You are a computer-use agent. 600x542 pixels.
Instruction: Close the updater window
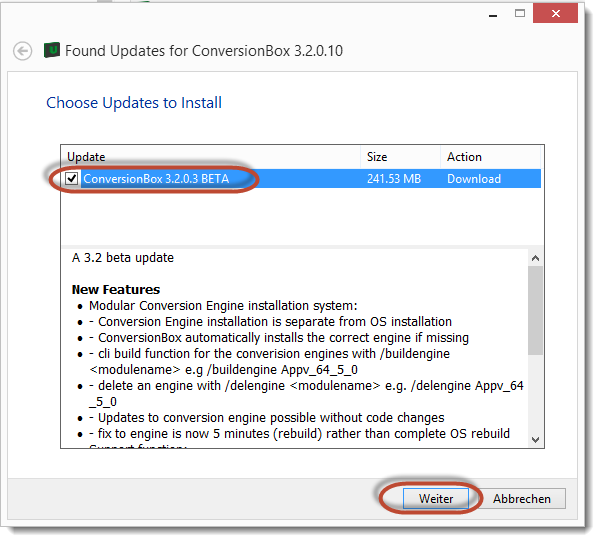tap(555, 14)
